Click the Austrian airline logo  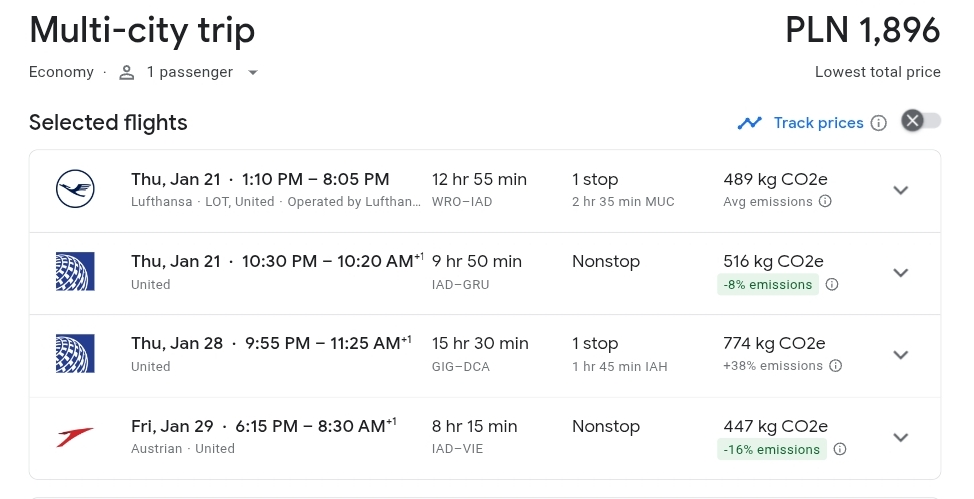tap(75, 437)
